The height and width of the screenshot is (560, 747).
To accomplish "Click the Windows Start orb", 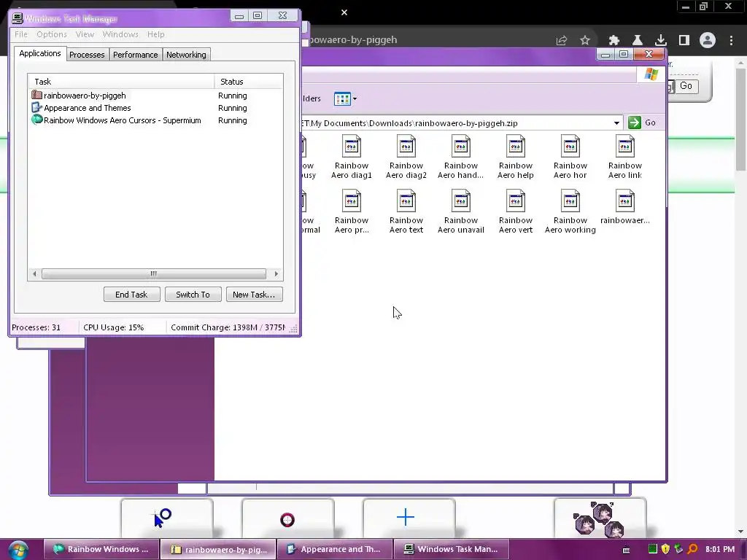I will click(18, 550).
